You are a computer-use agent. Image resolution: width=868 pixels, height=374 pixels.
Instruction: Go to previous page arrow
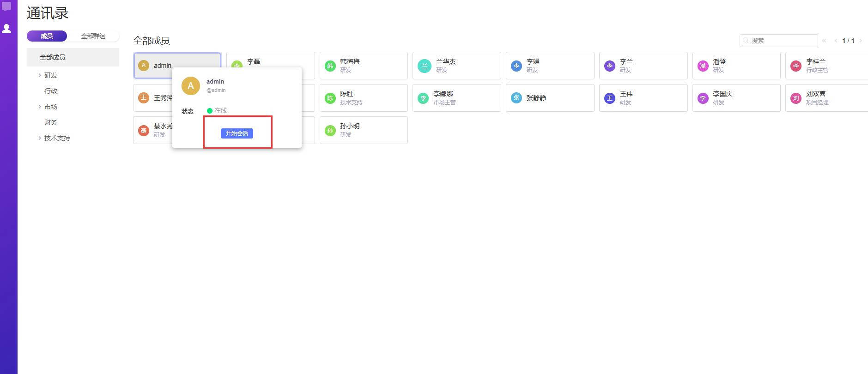[836, 41]
